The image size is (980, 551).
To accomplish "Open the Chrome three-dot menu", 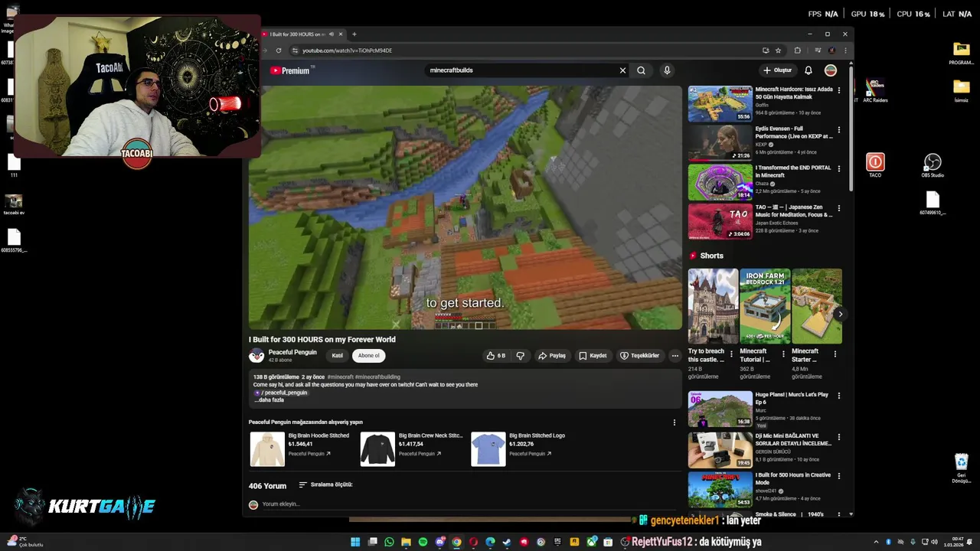I will coord(846,51).
